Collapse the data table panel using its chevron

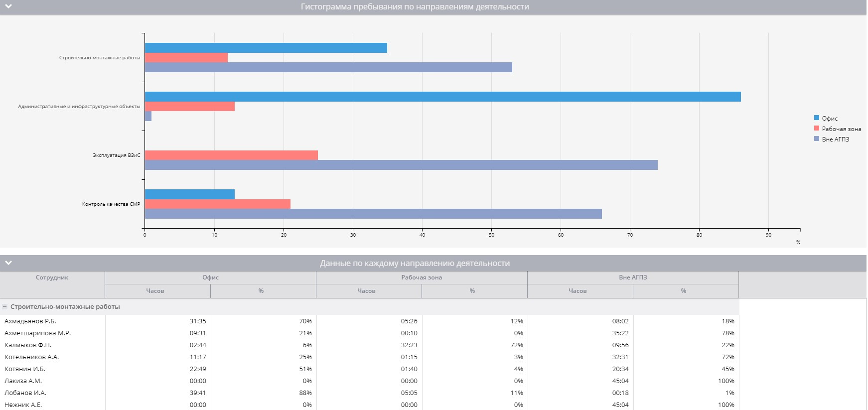[8, 263]
